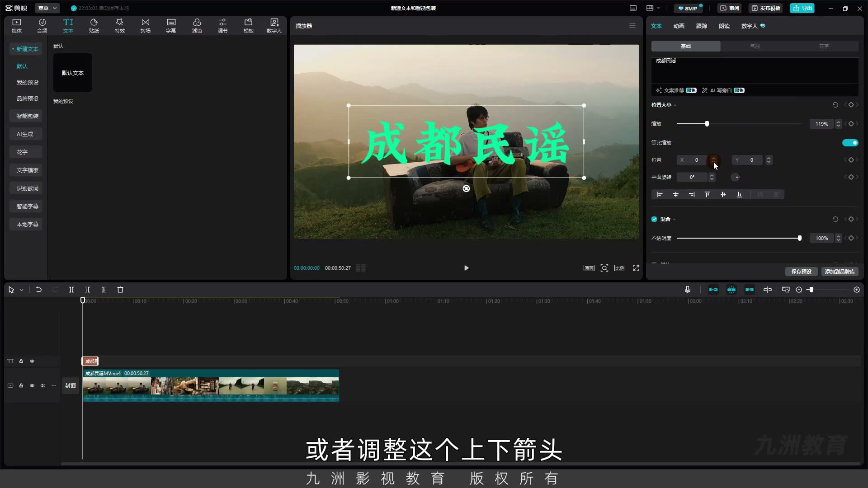This screenshot has width=868, height=488.
Task: Zoom out timeline with minus magnifier
Action: point(799,290)
